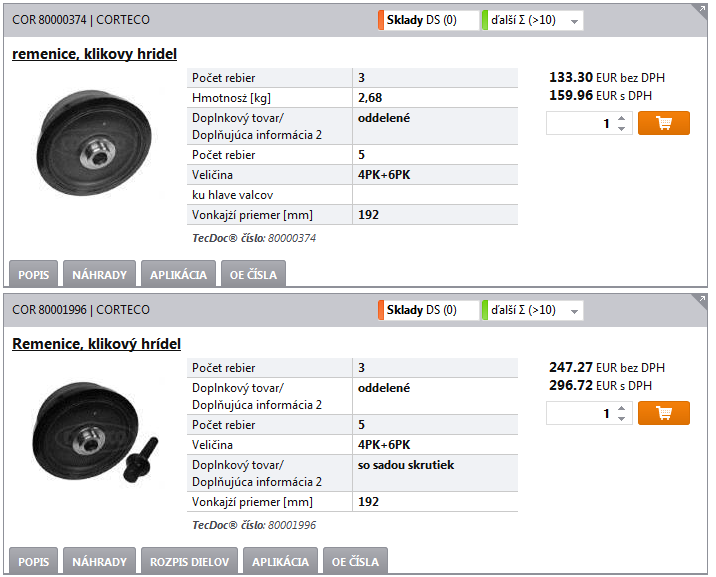
Task: Increase quantity for the 247.27 EUR item
Action: coord(621,408)
